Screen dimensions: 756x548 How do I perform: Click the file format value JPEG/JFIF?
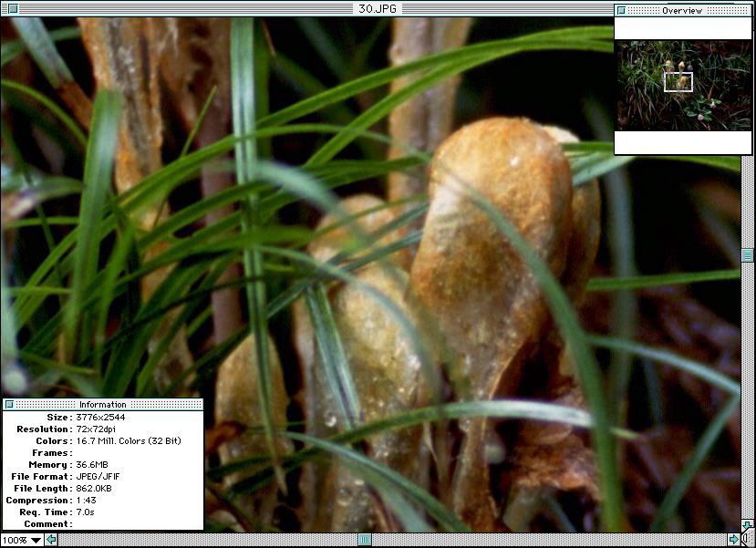[x=98, y=477]
